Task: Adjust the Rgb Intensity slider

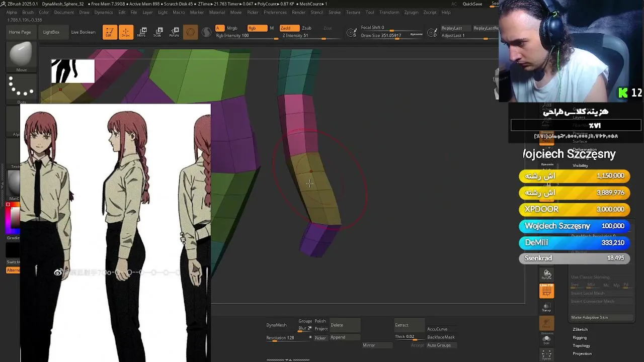Action: pyautogui.click(x=247, y=36)
